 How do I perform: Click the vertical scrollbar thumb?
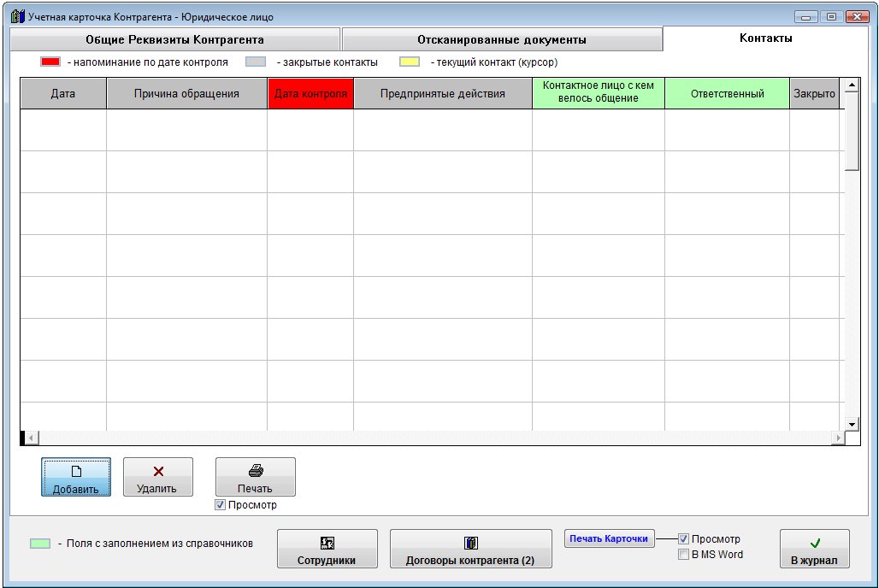click(852, 131)
